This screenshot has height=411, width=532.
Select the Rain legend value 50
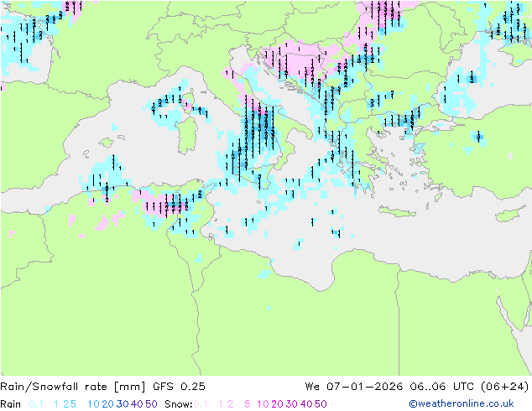coord(151,404)
